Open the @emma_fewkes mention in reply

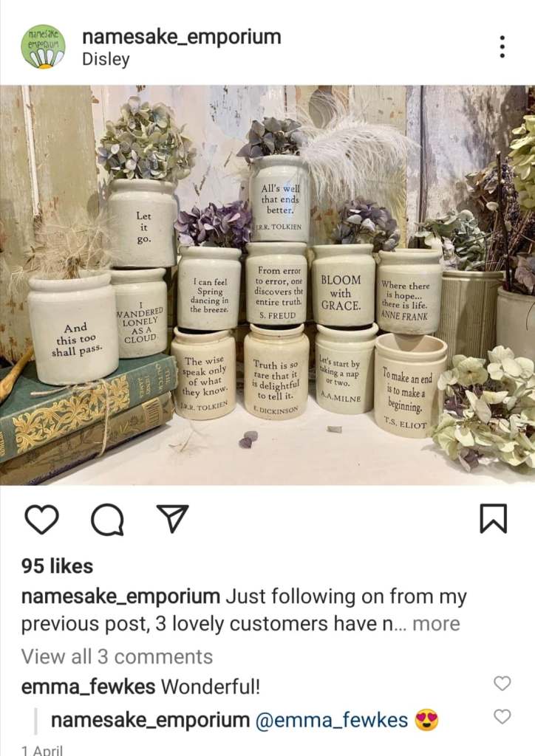(331, 721)
